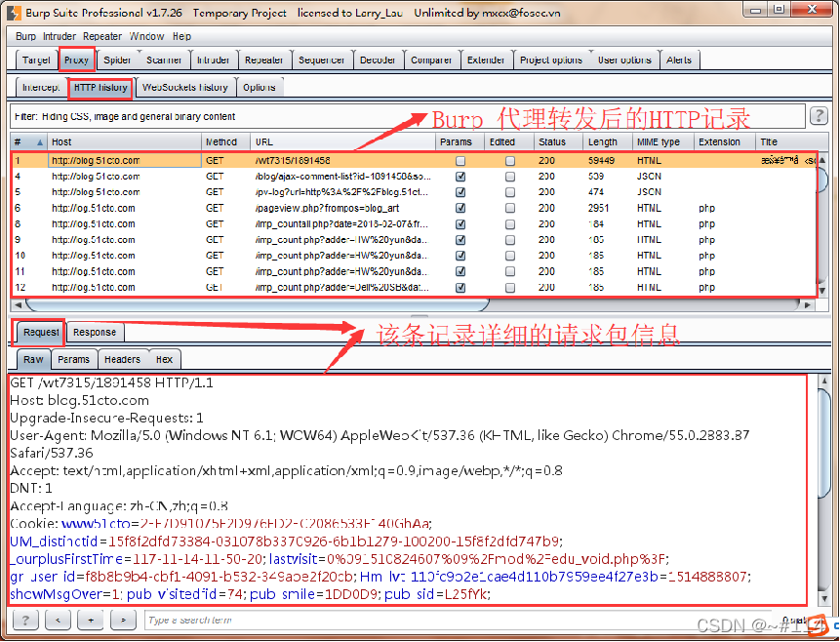Click the filter bar to edit filters
840x642 pixels.
pyautogui.click(x=408, y=116)
